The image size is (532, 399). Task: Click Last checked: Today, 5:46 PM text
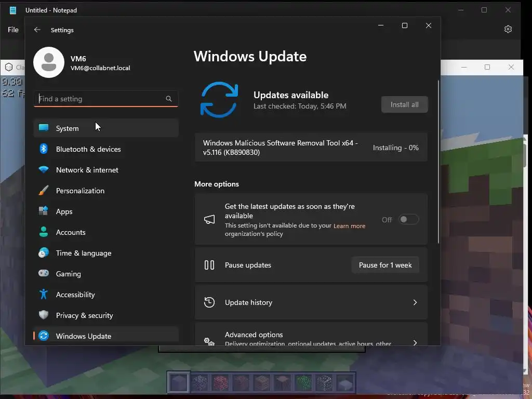tap(300, 106)
